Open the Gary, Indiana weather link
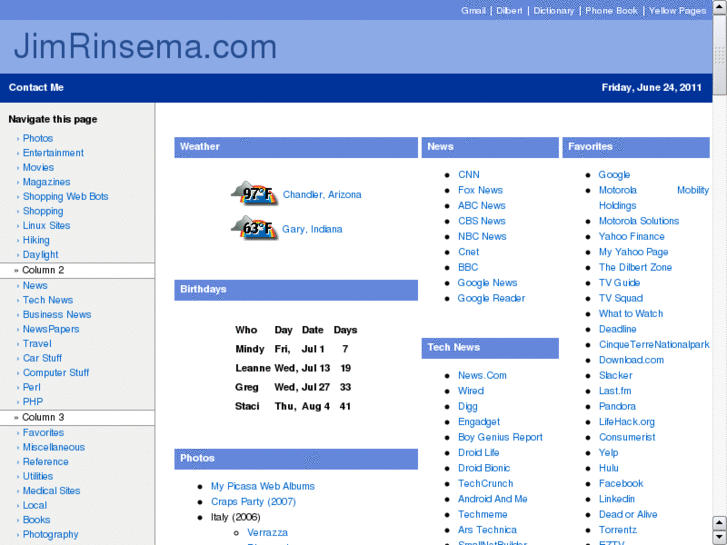Image resolution: width=727 pixels, height=545 pixels. pyautogui.click(x=312, y=229)
